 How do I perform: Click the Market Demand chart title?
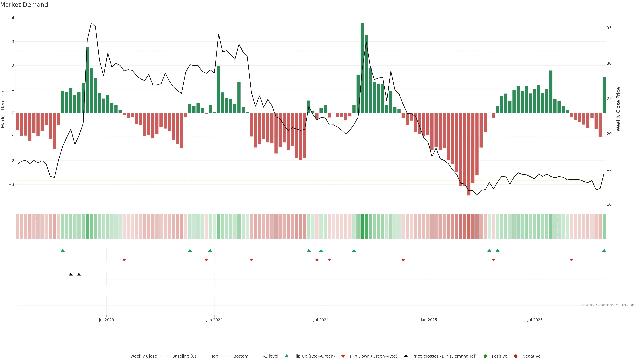click(24, 5)
